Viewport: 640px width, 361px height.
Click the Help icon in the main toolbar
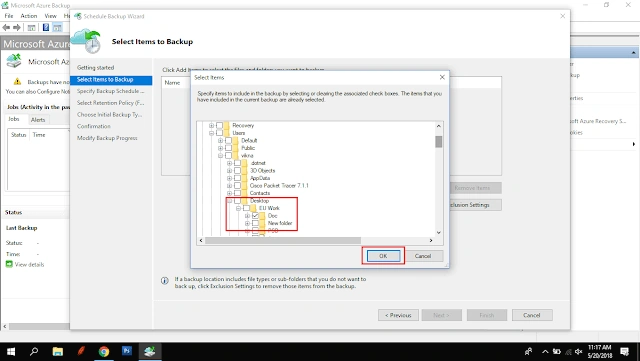click(x=46, y=28)
